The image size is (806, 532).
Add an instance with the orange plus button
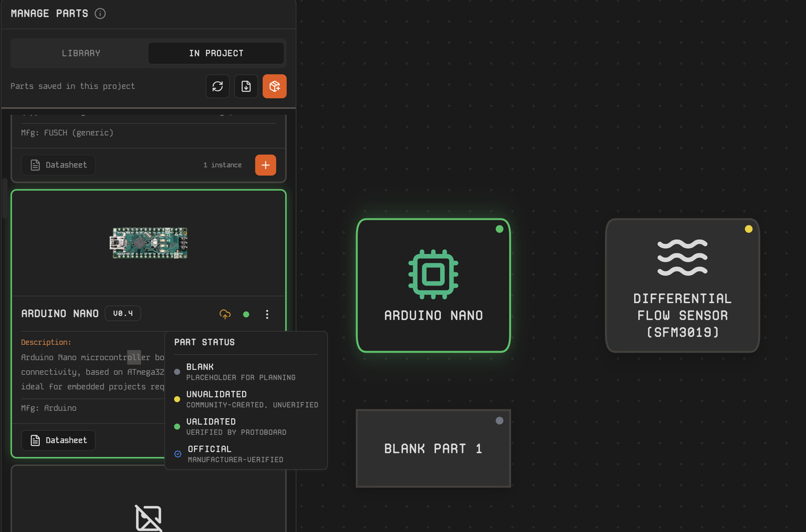265,165
